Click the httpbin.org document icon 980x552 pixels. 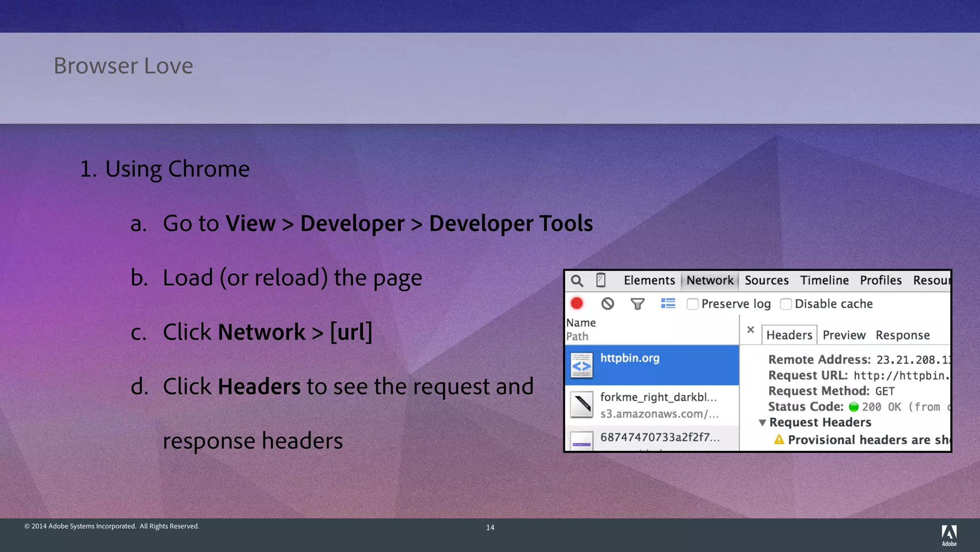point(581,366)
